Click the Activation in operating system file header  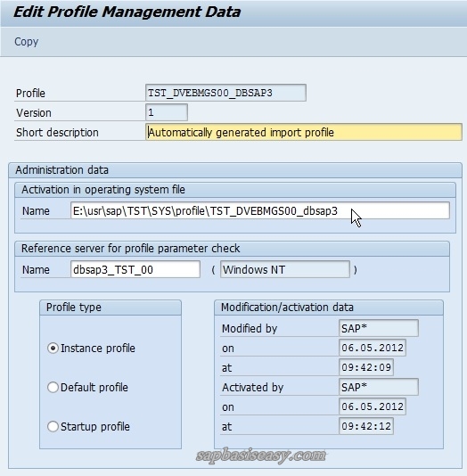tap(235, 190)
